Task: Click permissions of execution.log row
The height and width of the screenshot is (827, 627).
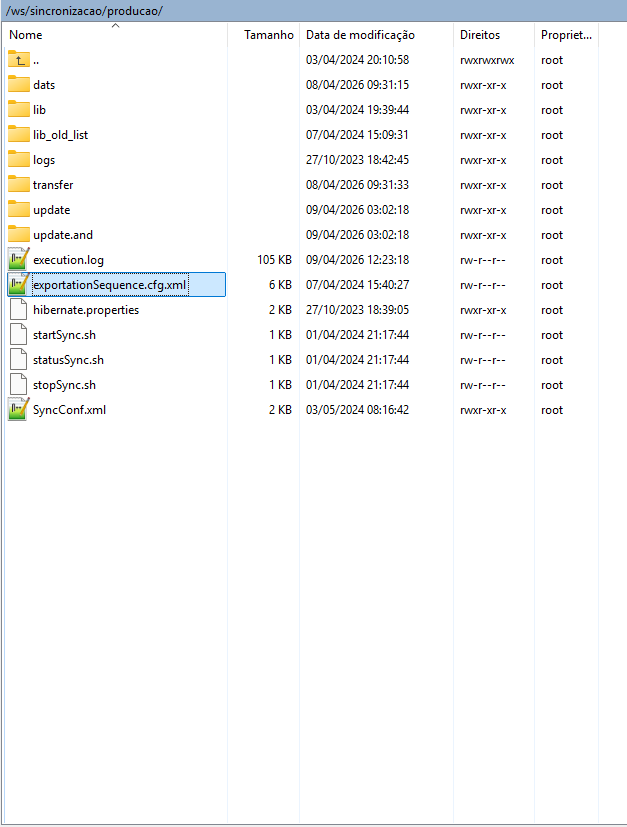Action: (x=483, y=260)
